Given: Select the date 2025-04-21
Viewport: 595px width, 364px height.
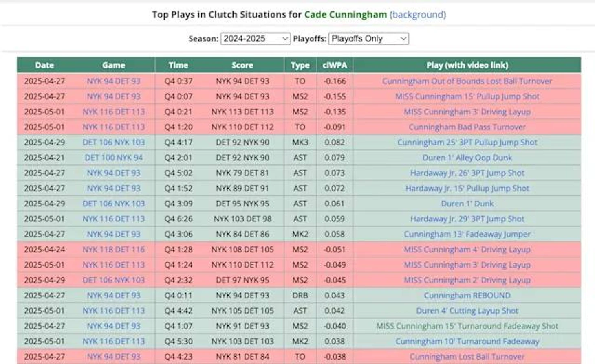Looking at the screenshot, I should (44, 158).
